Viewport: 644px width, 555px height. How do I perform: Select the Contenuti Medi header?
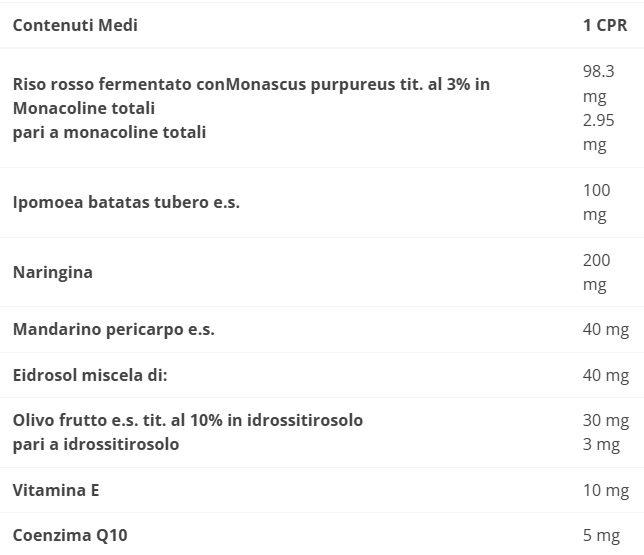click(75, 25)
